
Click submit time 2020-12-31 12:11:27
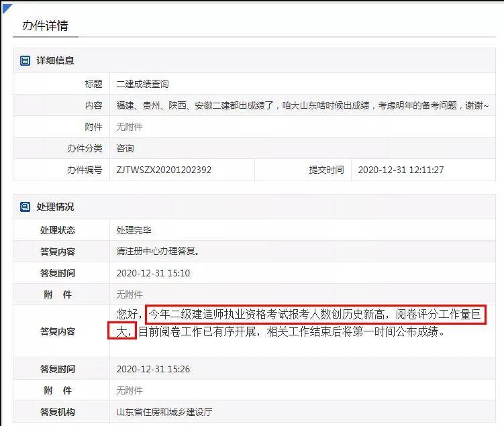tap(401, 170)
